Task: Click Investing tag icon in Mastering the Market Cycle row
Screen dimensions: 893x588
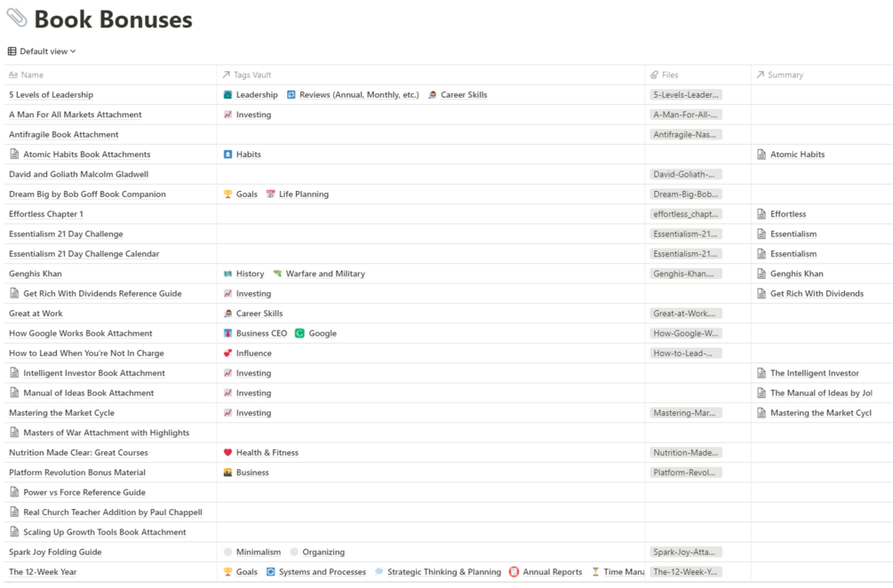Action: pyautogui.click(x=227, y=413)
